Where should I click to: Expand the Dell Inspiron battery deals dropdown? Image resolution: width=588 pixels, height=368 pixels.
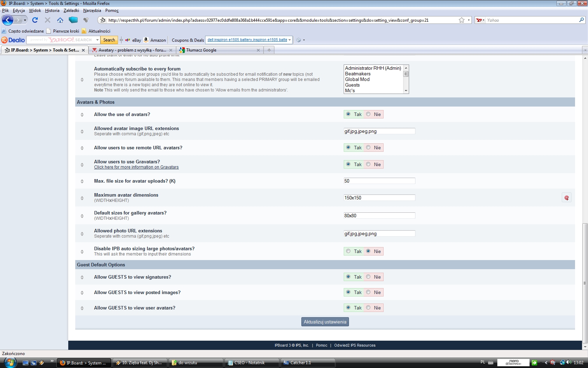click(x=289, y=40)
